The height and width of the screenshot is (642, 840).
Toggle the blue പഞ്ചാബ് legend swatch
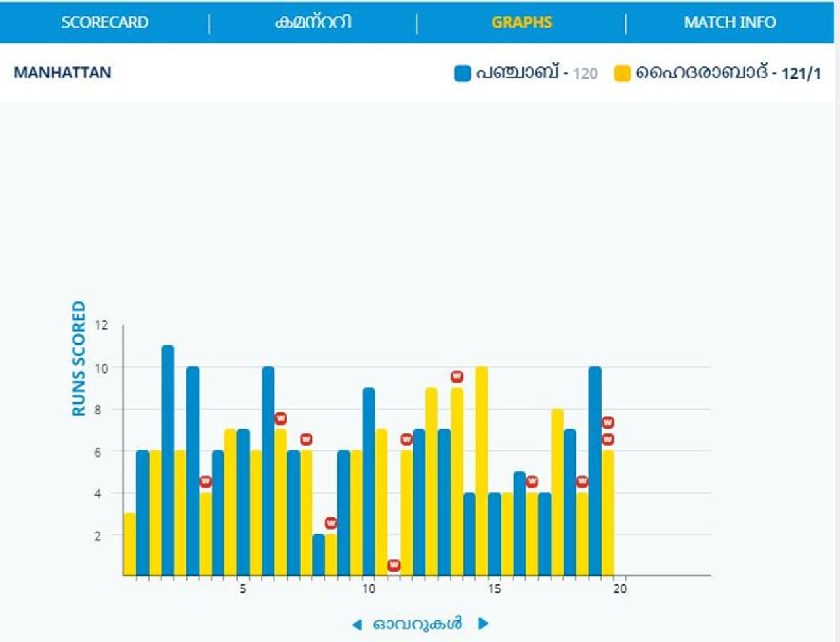[463, 73]
